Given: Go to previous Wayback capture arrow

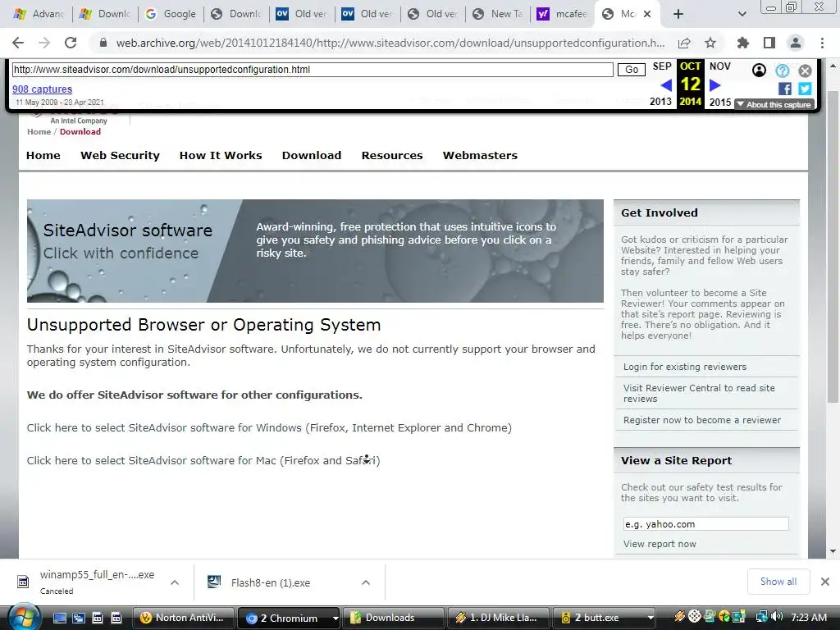Looking at the screenshot, I should click(666, 84).
